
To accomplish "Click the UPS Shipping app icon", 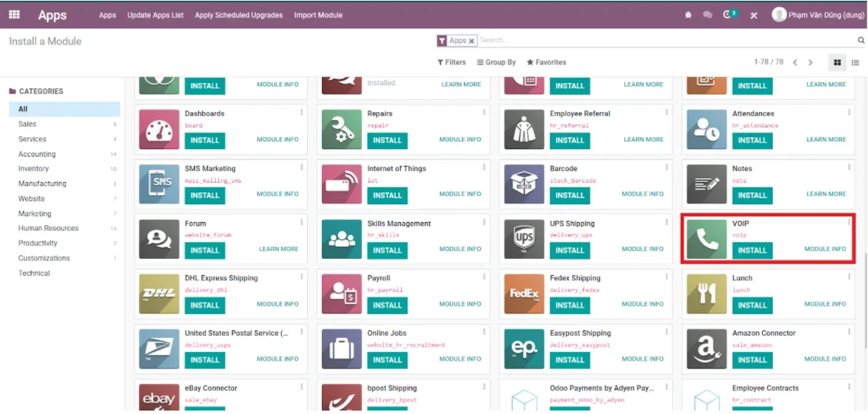I will click(524, 239).
